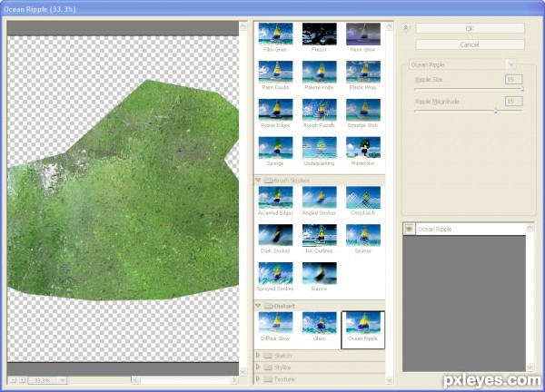Click the Ripple Magnitude slider track
Viewport: 545px width, 392px height.
[x=469, y=111]
